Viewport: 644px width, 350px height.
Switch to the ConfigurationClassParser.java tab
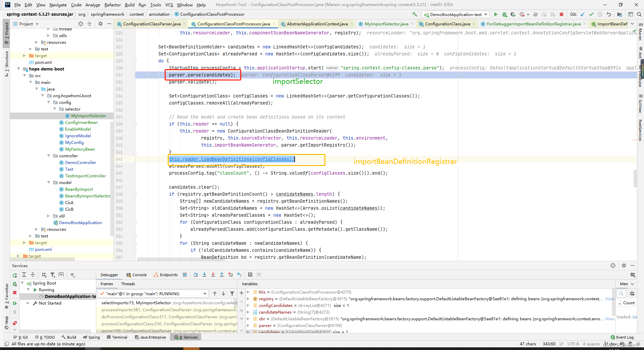pos(152,24)
